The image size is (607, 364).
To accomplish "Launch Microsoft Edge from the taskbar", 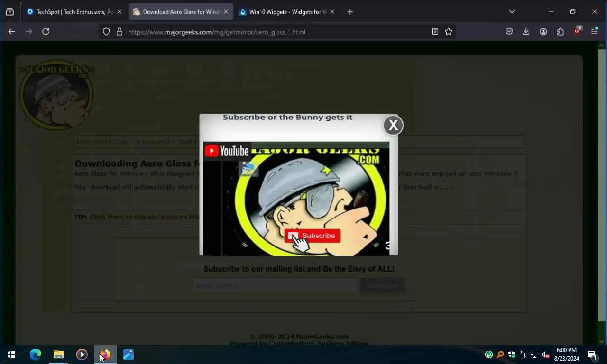I will point(35,355).
